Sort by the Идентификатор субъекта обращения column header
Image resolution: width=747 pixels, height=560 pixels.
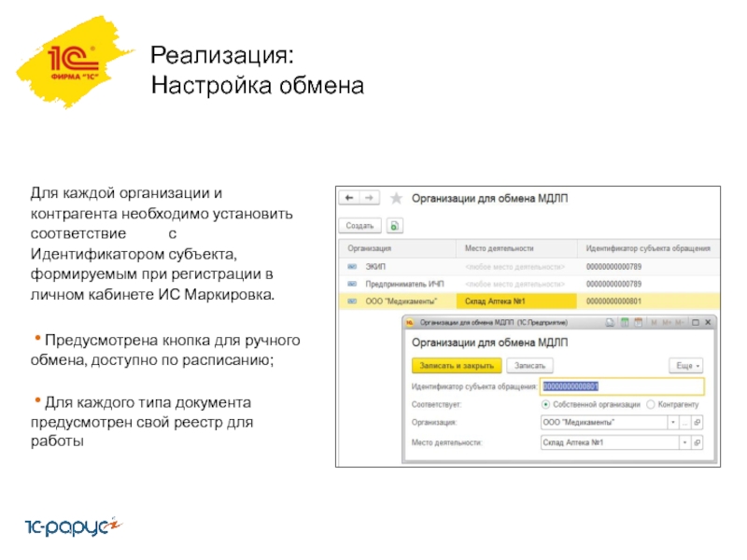click(x=648, y=248)
